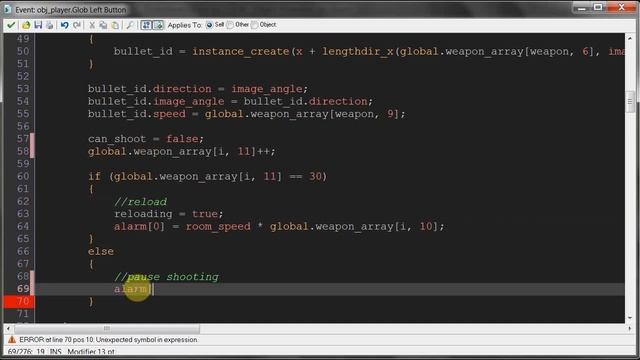
Task: Open find and replace with the magnifier icon
Action: (x=130, y=25)
